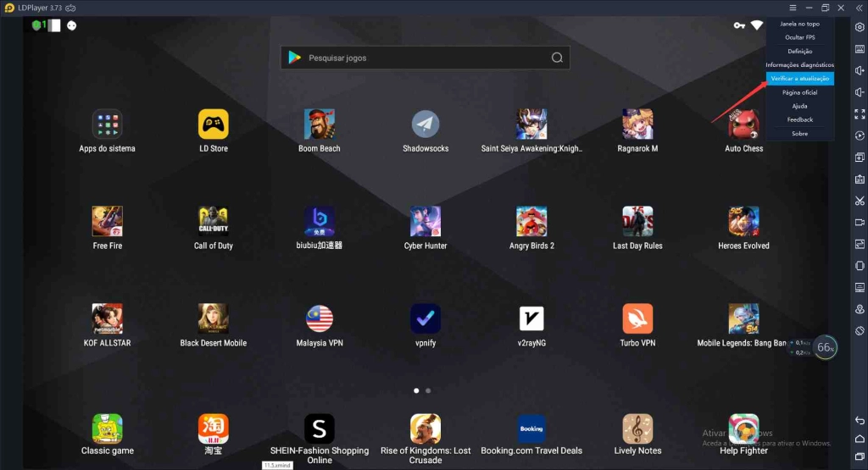
Task: Enter fullscreen mode from the sidebar
Action: pos(860,114)
